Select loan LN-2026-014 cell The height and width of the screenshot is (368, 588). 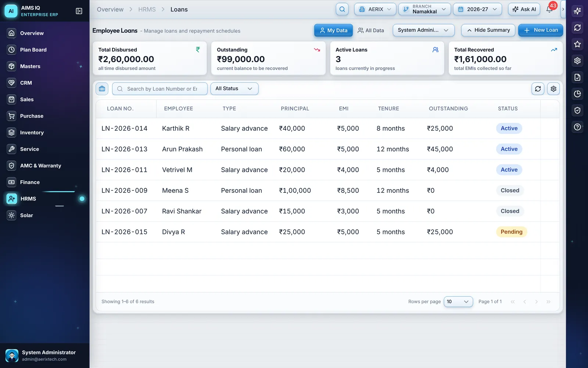[x=124, y=128]
